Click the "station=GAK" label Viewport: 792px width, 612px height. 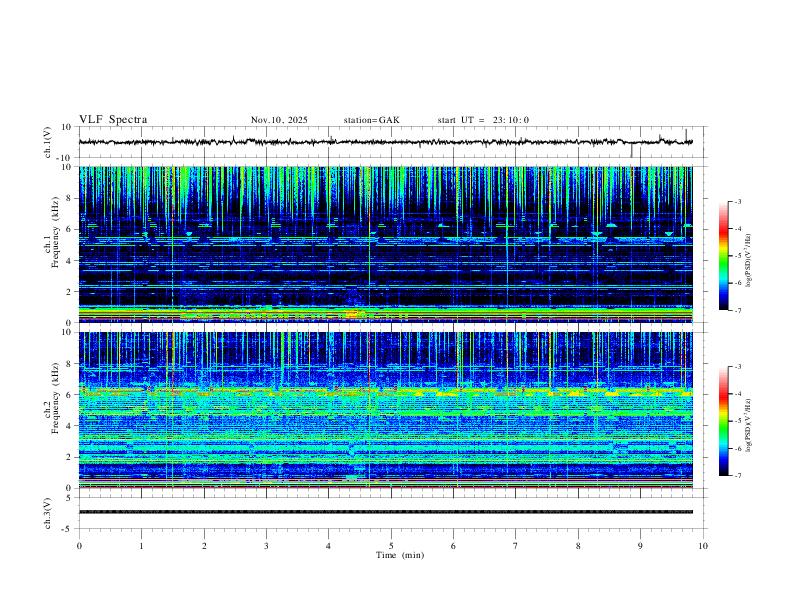(x=371, y=120)
